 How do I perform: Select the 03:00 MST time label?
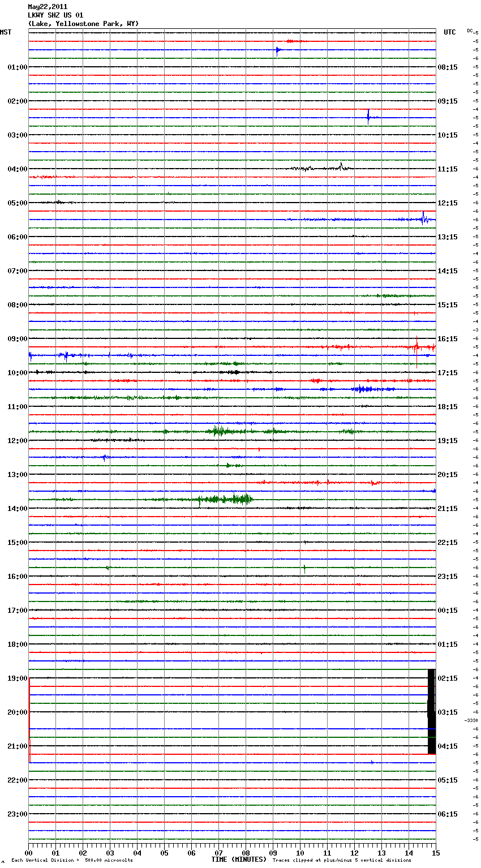(17, 135)
